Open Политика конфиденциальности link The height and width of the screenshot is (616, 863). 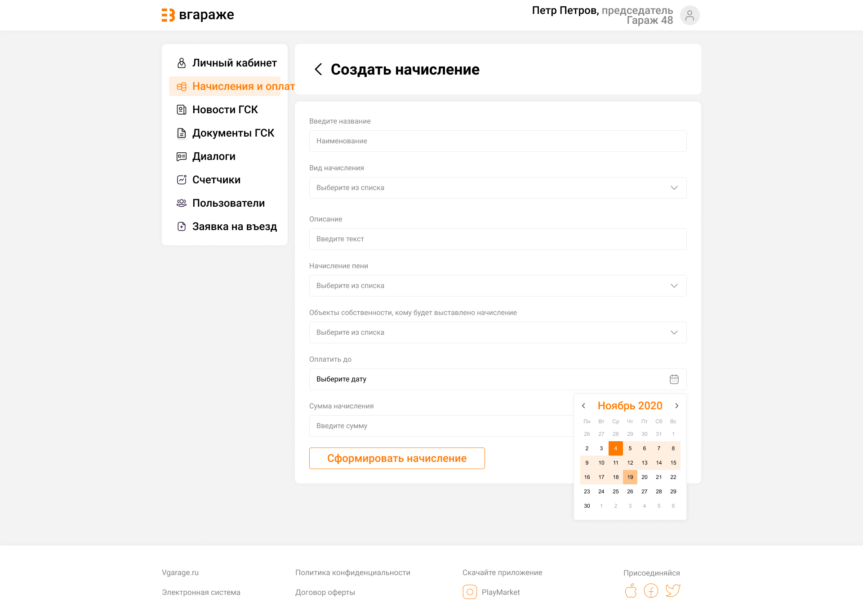coord(352,572)
